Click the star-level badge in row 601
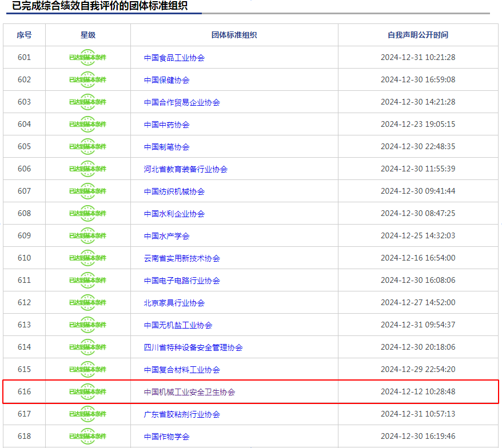This screenshot has height=448, width=502. 87,57
